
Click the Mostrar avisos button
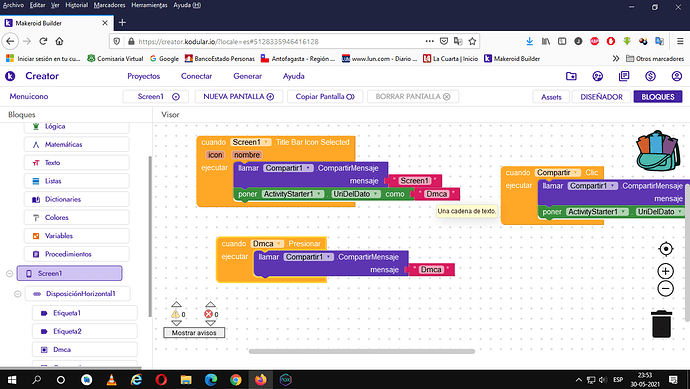click(194, 333)
